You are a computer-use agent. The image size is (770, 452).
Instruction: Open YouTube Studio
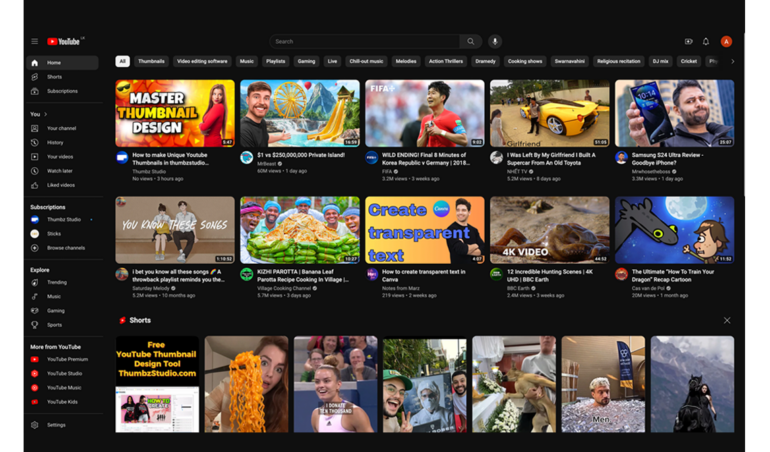coord(62,373)
